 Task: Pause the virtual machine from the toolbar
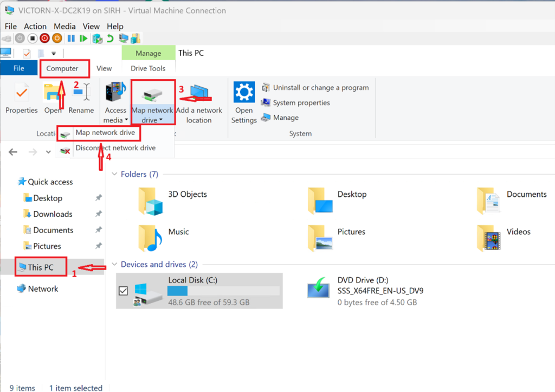[71, 38]
